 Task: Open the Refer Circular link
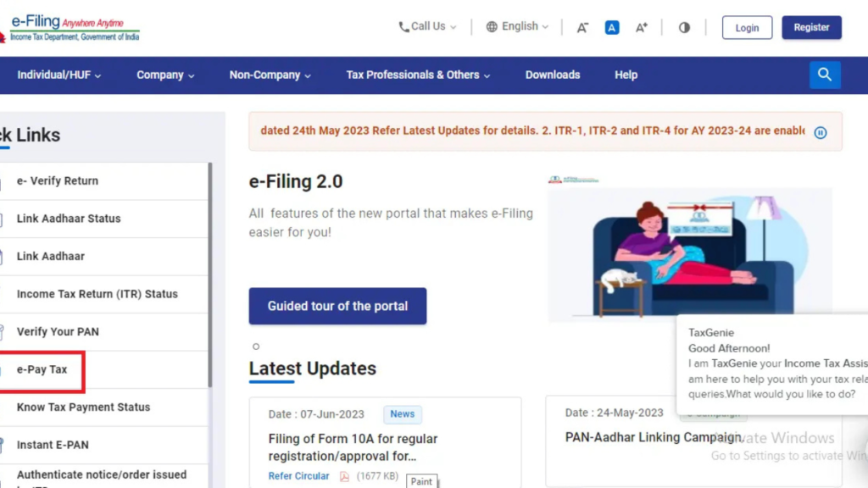(x=299, y=476)
